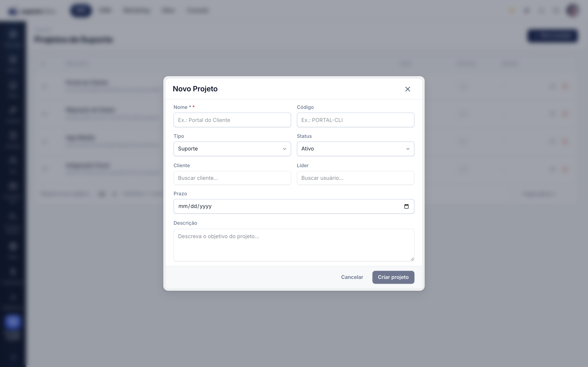Image resolution: width=588 pixels, height=367 pixels.
Task: Select the yyyy segment of Prazo date
Action: point(206,206)
